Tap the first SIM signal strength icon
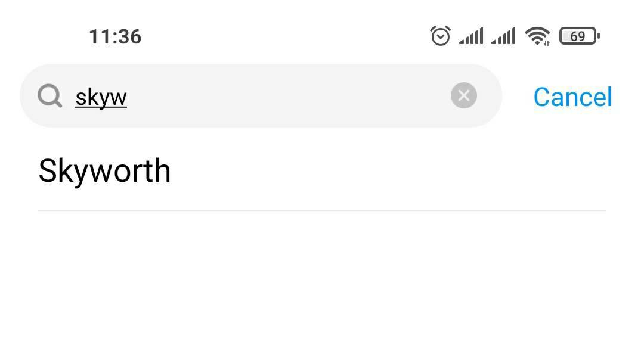The height and width of the screenshot is (345, 644). (x=471, y=36)
